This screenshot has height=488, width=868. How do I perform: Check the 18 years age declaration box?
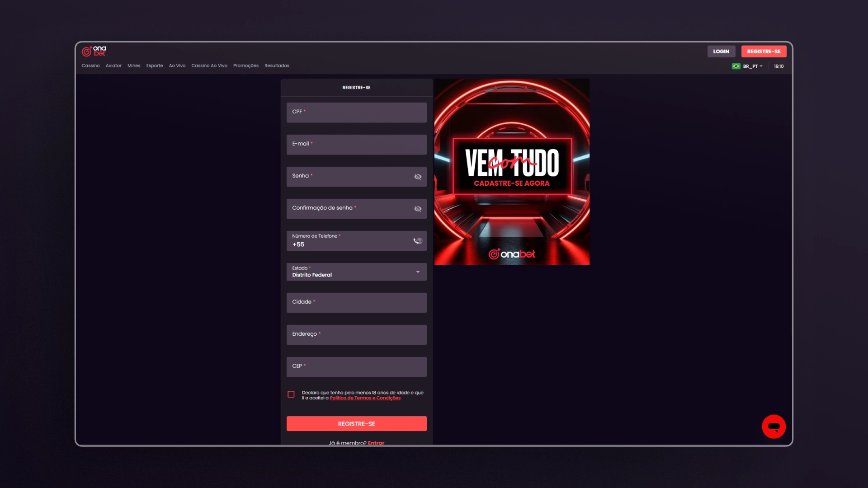pos(291,394)
